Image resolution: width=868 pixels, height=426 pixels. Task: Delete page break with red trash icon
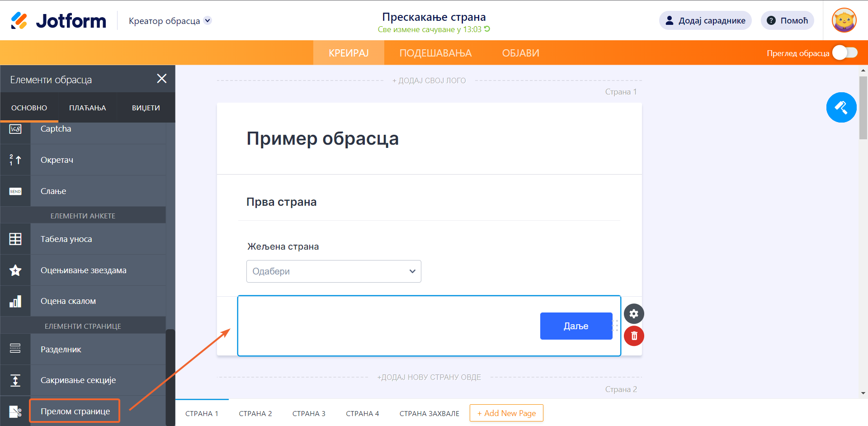tap(634, 336)
